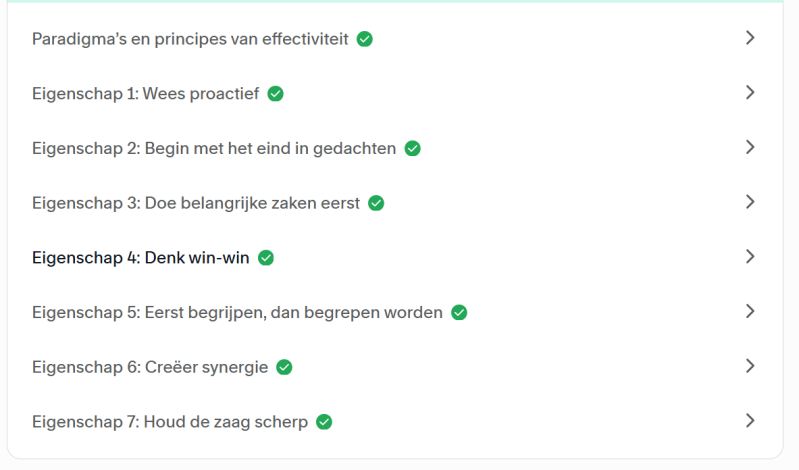Open Eigenschap 7: Houd de zaag scherp title
Screen dimensions: 799x470
point(170,422)
